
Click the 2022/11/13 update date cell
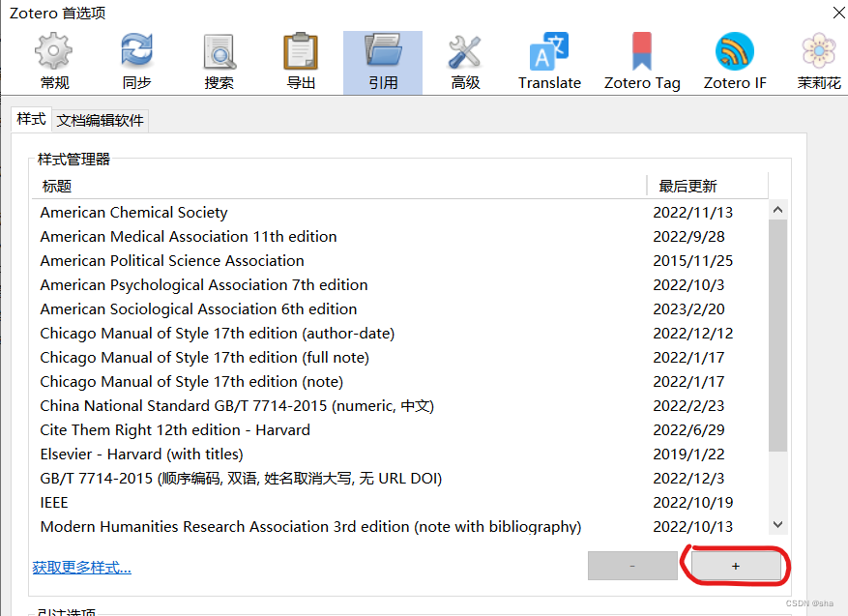click(x=692, y=212)
